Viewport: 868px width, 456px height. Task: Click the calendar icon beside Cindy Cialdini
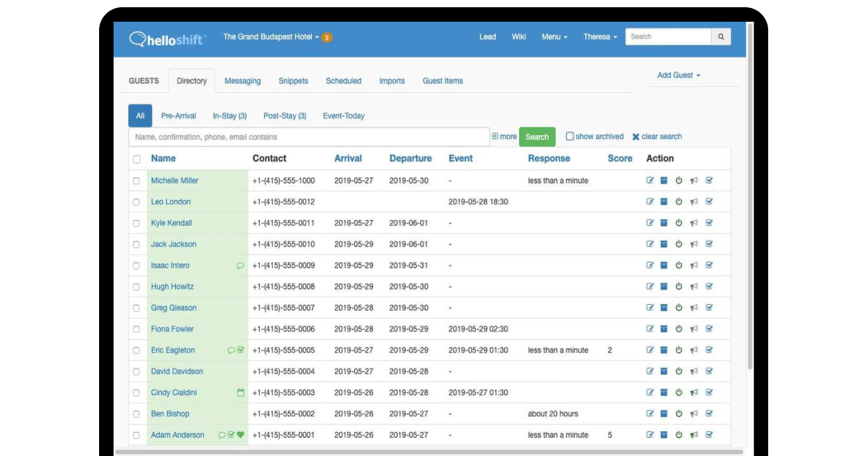pos(240,392)
